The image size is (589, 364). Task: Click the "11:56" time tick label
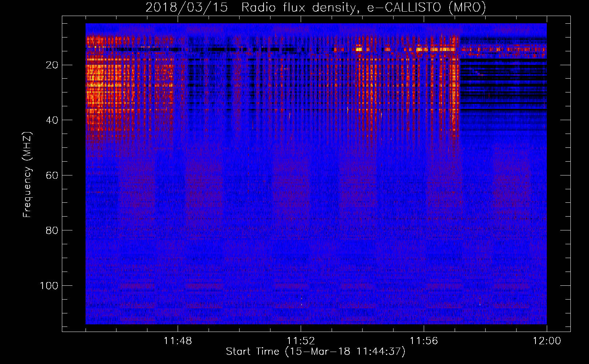[x=424, y=341]
